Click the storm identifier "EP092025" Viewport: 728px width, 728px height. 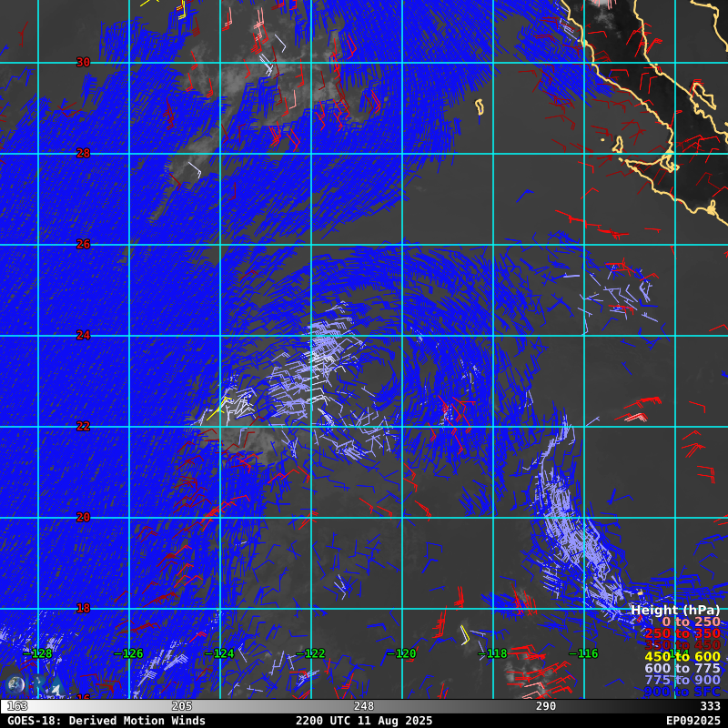pos(693,721)
